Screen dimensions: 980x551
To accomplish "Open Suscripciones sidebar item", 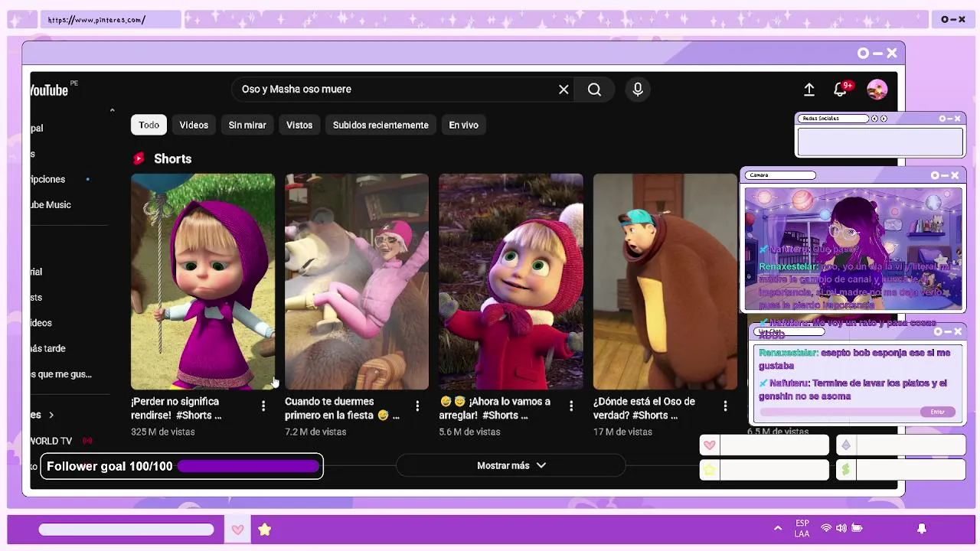I will (x=48, y=179).
